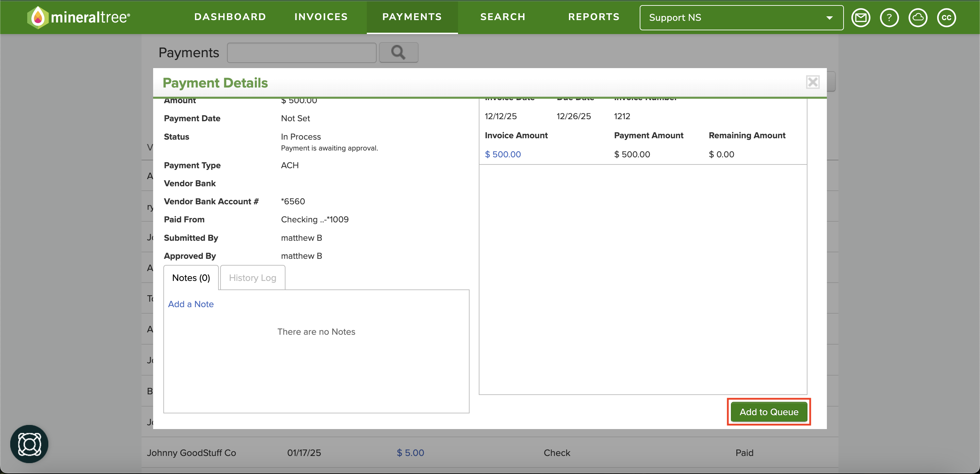Open the Invoices menu
Viewport: 980px width, 474px height.
coord(321,17)
